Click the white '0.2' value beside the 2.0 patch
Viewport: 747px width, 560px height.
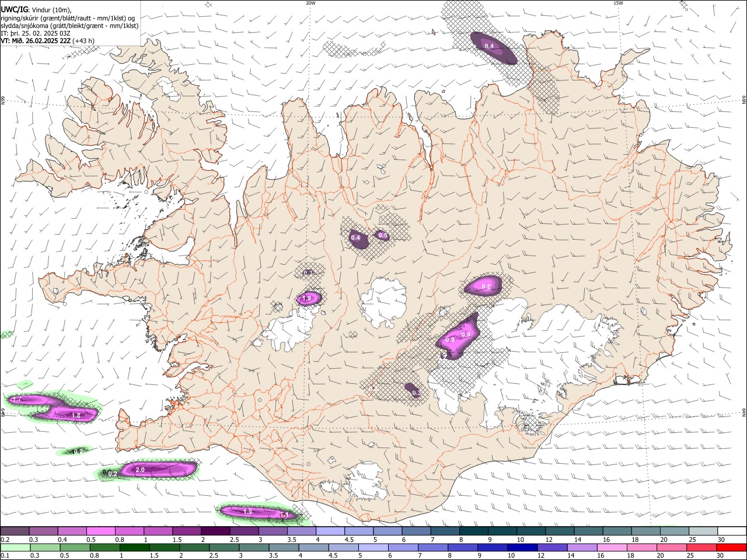coord(113,474)
